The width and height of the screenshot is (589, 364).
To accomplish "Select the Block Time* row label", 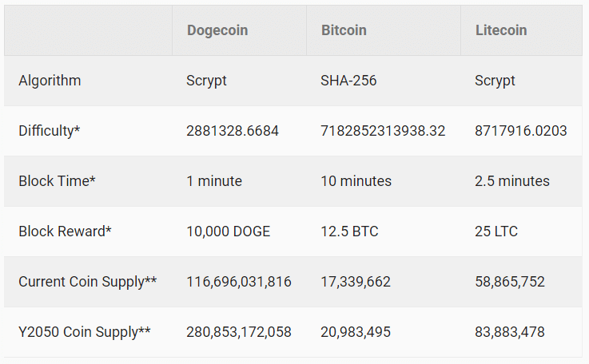I will tap(57, 181).
